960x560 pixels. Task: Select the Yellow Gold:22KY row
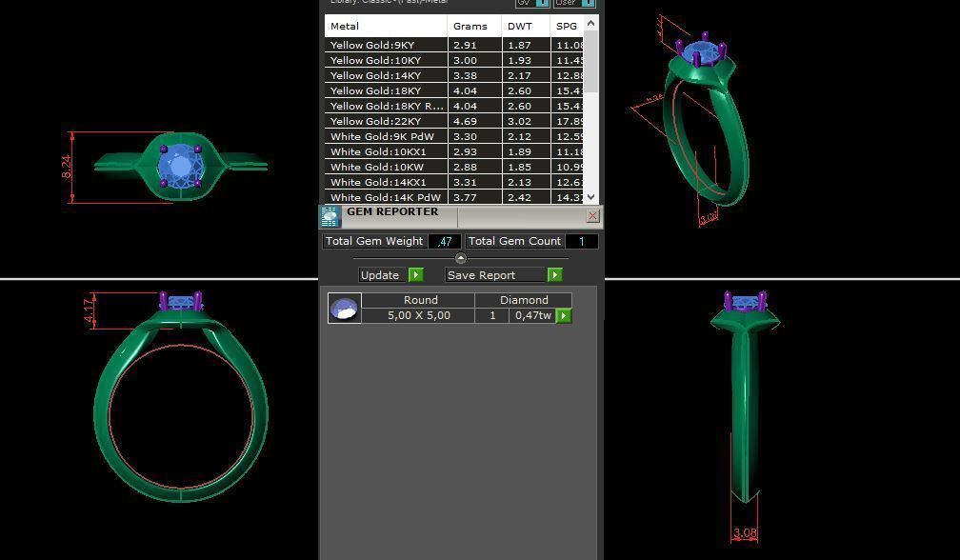point(454,121)
